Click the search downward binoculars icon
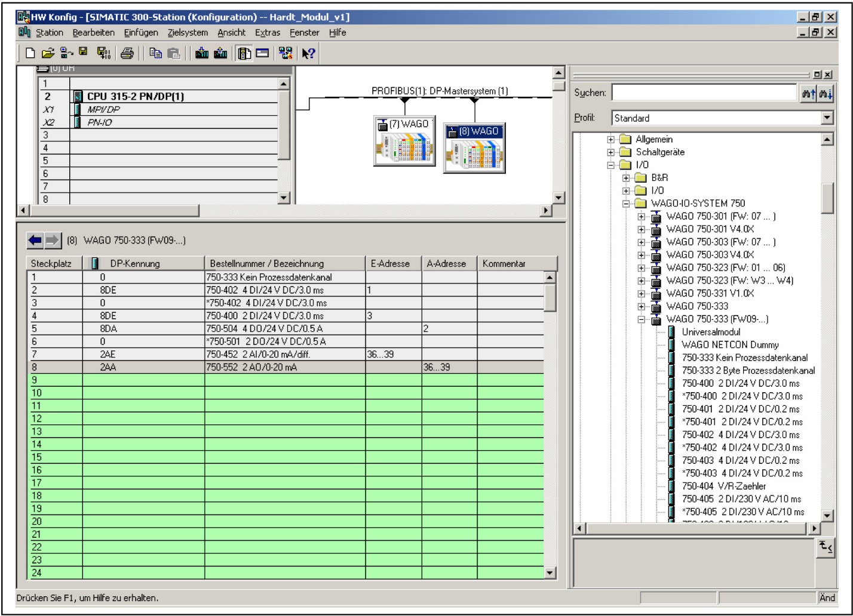The height and width of the screenshot is (616, 853). tap(826, 93)
